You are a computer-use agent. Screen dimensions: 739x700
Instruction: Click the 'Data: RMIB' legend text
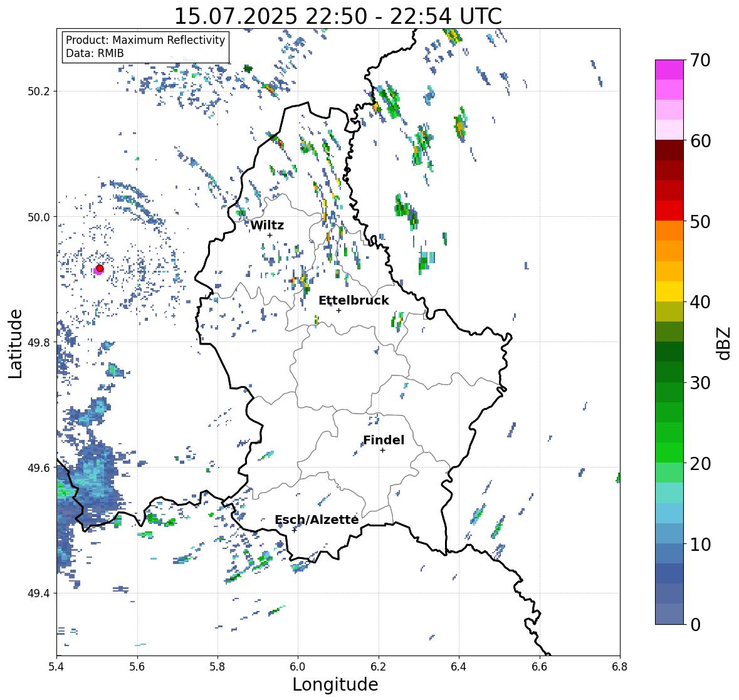(95, 53)
